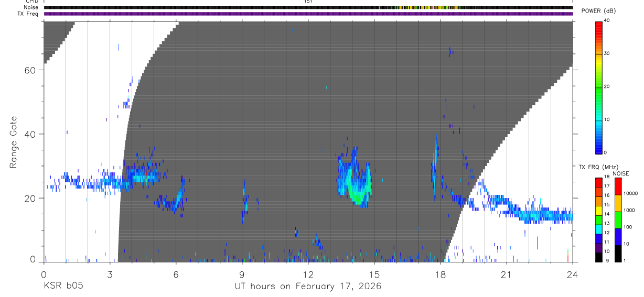The image size is (644, 297).
Task: Click the NOISE legend title
Action: click(621, 174)
